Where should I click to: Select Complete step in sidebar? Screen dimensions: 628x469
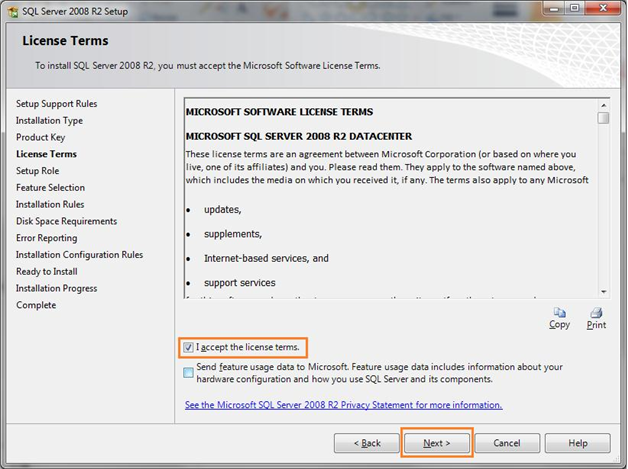36,305
